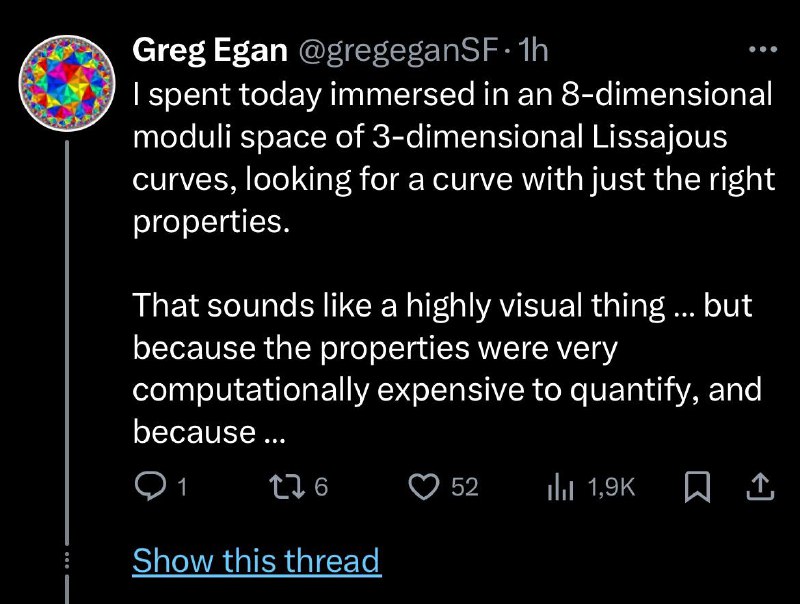
Task: Open the view analytics bar chart icon
Action: click(560, 487)
